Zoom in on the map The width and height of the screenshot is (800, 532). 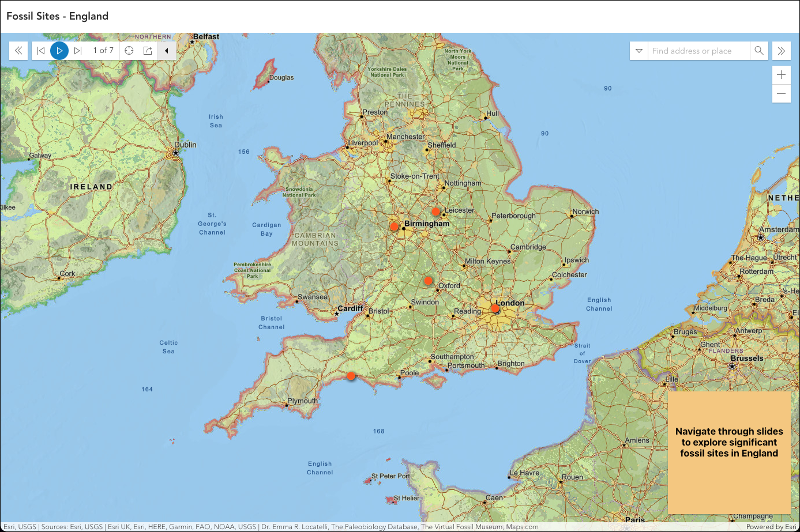782,75
